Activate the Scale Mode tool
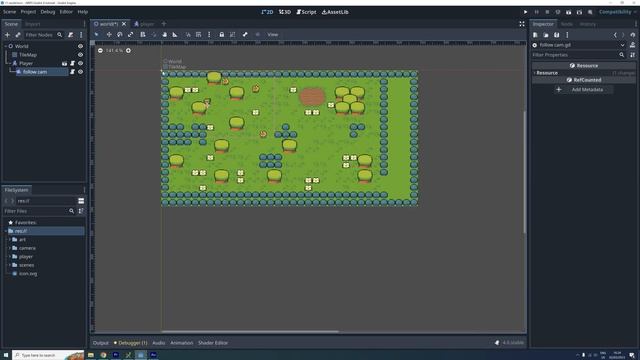Viewport: 640px width, 360px height. click(x=131, y=35)
